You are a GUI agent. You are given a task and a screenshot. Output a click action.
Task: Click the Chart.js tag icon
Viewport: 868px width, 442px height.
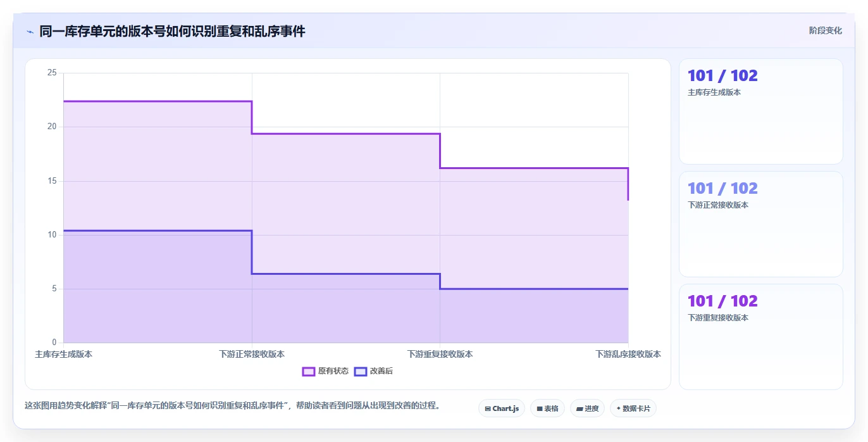488,409
